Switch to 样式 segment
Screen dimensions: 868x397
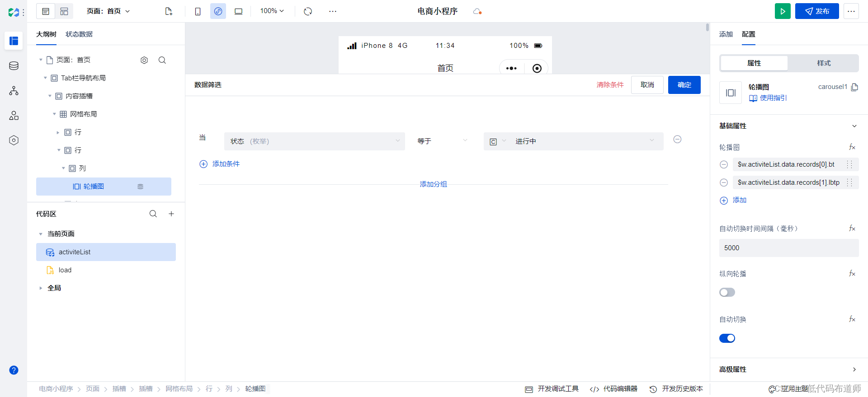point(824,63)
